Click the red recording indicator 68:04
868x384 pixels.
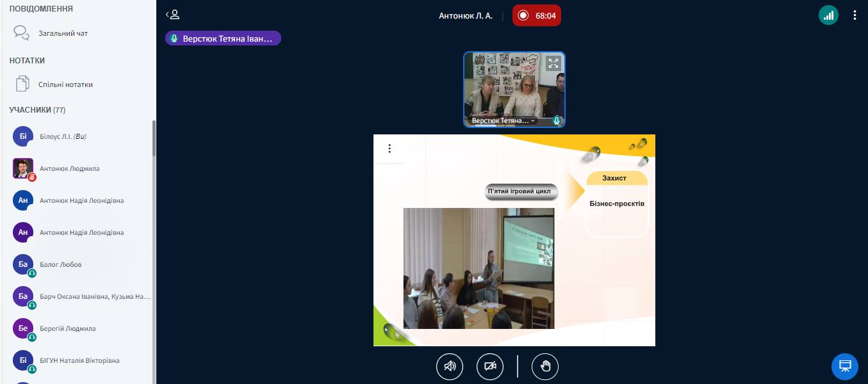(x=536, y=15)
